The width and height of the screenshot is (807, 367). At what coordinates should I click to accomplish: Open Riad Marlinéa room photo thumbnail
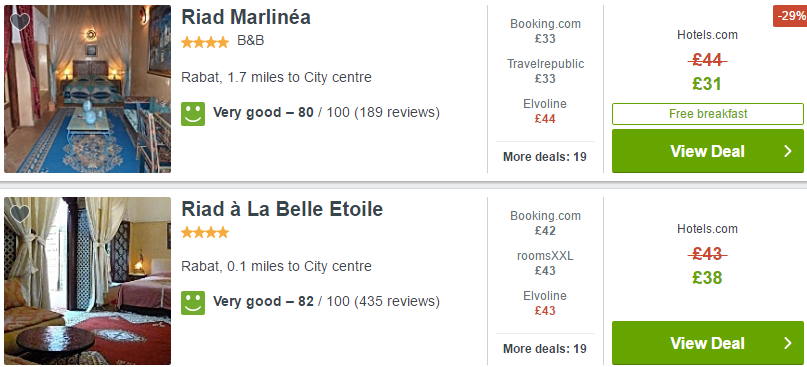[x=87, y=89]
